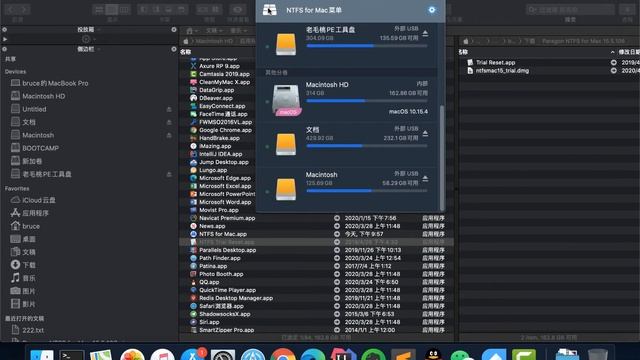Image resolution: width=640 pixels, height=360 pixels.
Task: Eject the Macintosh USB drive in NTFS menu
Action: pos(425,178)
